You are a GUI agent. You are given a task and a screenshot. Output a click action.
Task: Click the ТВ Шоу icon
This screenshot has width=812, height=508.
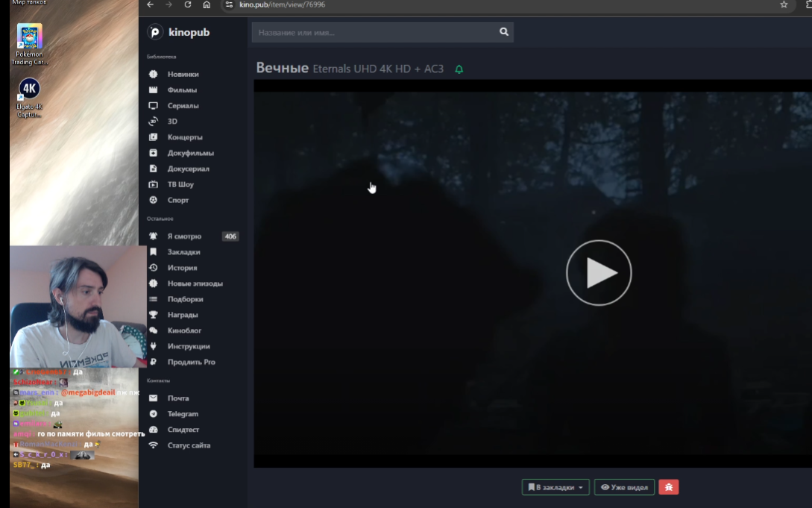click(x=154, y=184)
